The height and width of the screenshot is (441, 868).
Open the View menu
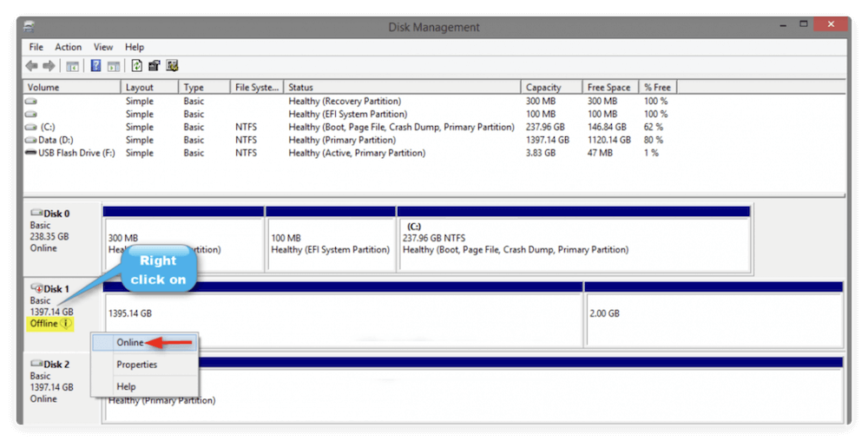[x=103, y=47]
